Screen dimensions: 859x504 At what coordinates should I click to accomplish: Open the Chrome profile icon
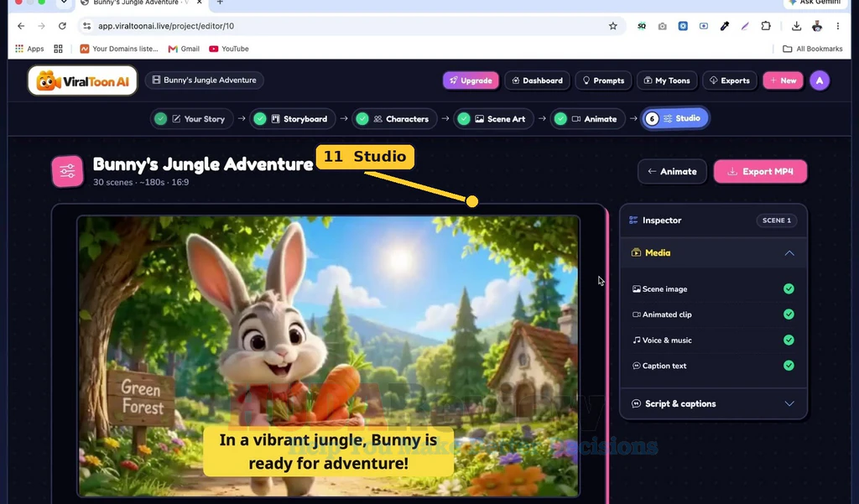[817, 26]
